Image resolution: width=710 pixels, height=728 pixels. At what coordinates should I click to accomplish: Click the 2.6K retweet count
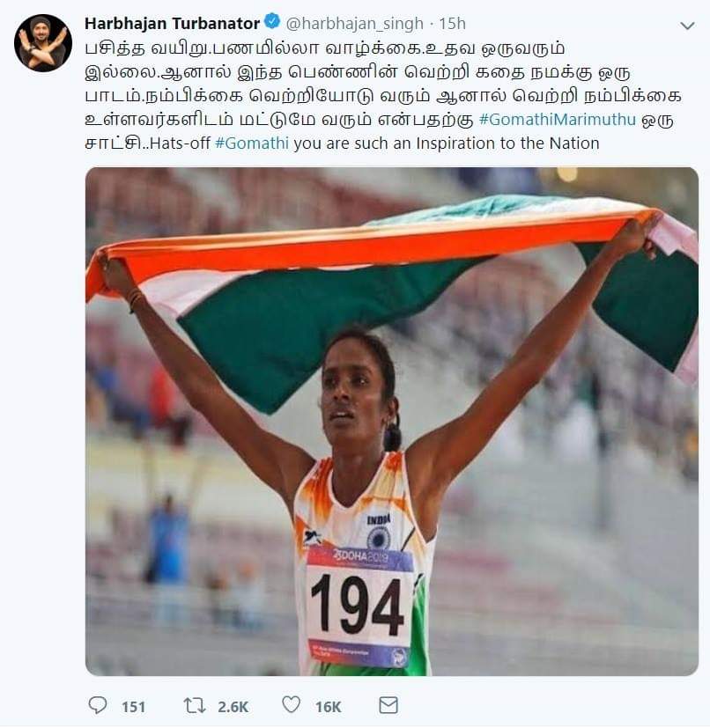click(233, 707)
